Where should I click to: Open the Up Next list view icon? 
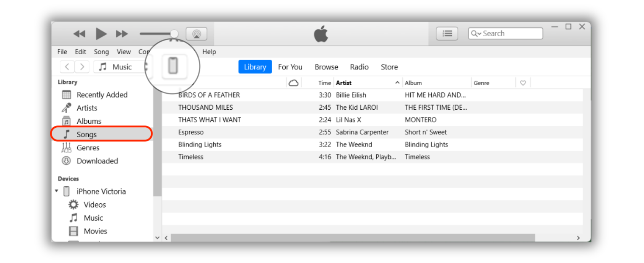click(447, 34)
